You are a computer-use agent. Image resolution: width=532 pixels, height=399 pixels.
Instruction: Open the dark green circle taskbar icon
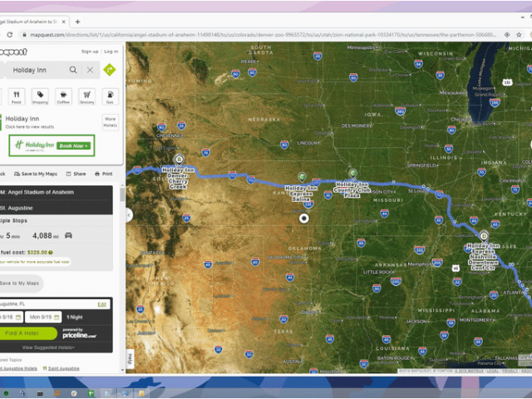pos(6,393)
